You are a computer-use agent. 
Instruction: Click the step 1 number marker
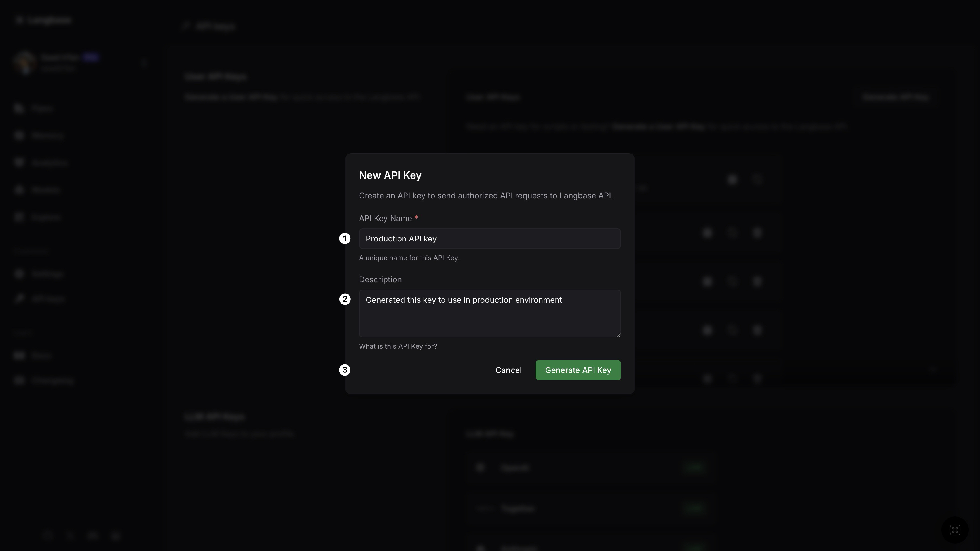(345, 239)
